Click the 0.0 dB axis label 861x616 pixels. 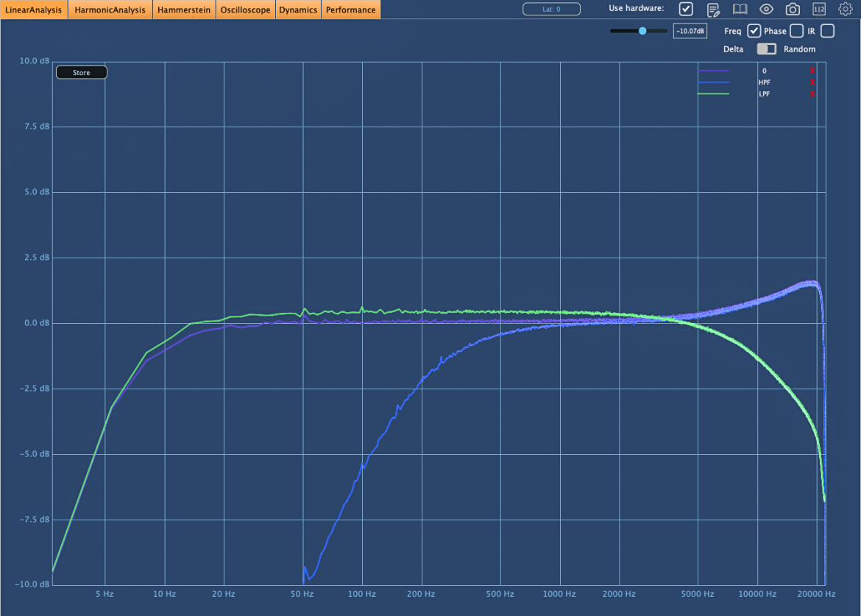coord(37,323)
